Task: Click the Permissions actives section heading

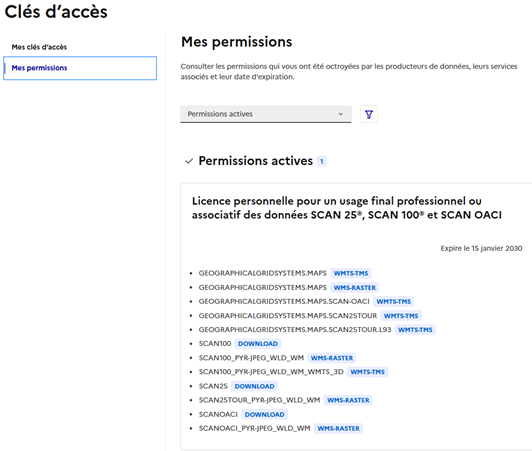Action: (255, 161)
